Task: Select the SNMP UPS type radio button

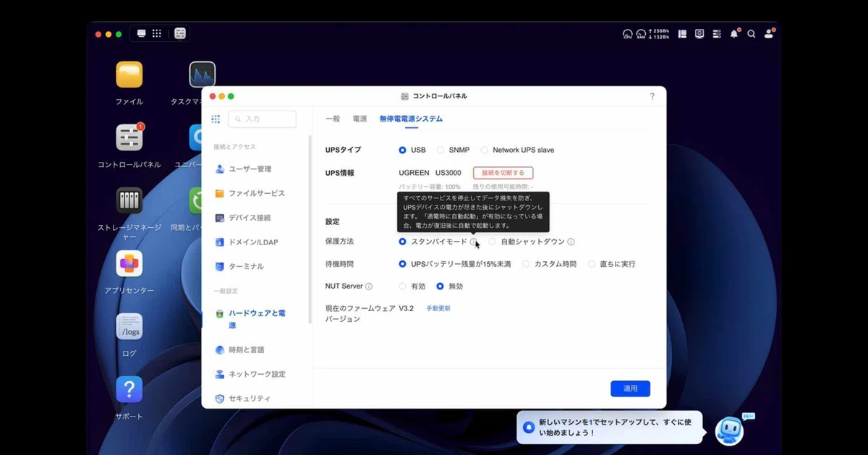Action: [441, 150]
